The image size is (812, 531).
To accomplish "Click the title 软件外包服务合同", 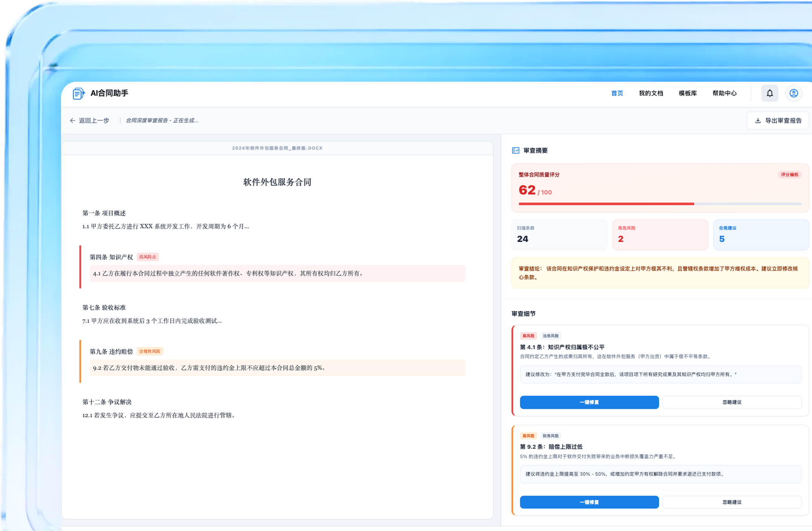I will click(277, 182).
